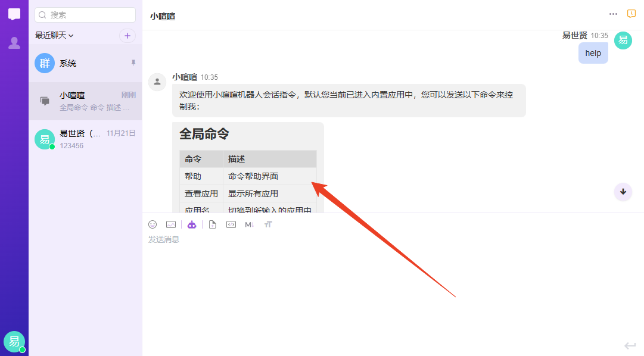Click the text size tT icon
The image size is (644, 356).
coord(268,224)
